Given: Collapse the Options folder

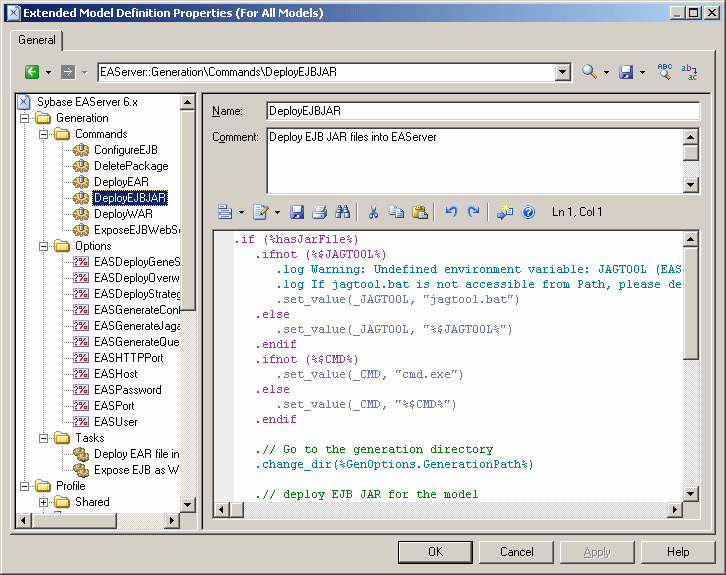Looking at the screenshot, I should point(44,246).
